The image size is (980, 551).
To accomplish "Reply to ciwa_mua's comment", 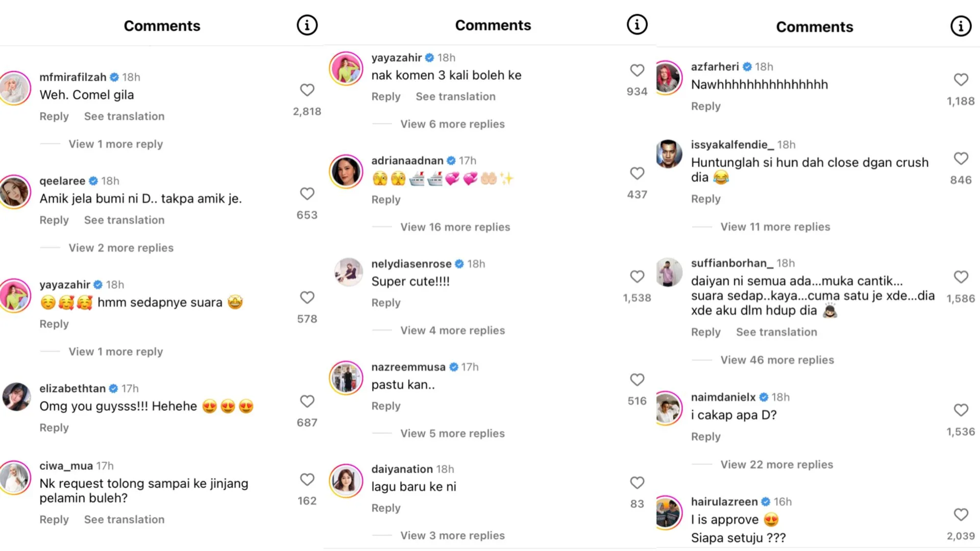I will [x=54, y=519].
